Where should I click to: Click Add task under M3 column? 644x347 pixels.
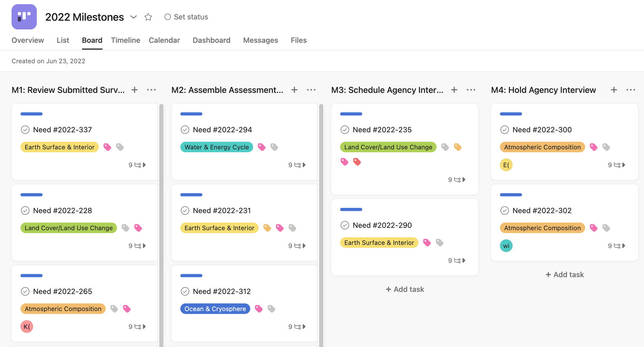tap(405, 290)
